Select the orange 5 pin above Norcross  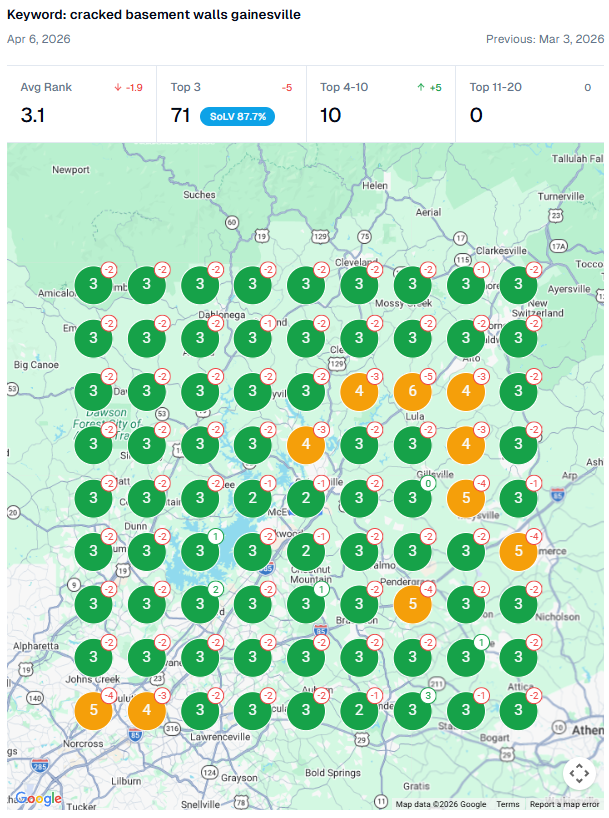point(93,710)
